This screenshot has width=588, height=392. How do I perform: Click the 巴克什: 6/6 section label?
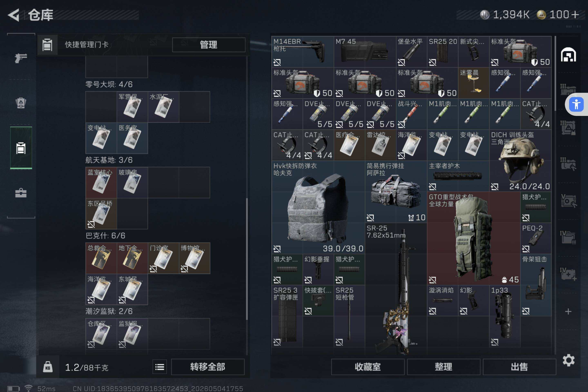pyautogui.click(x=106, y=235)
